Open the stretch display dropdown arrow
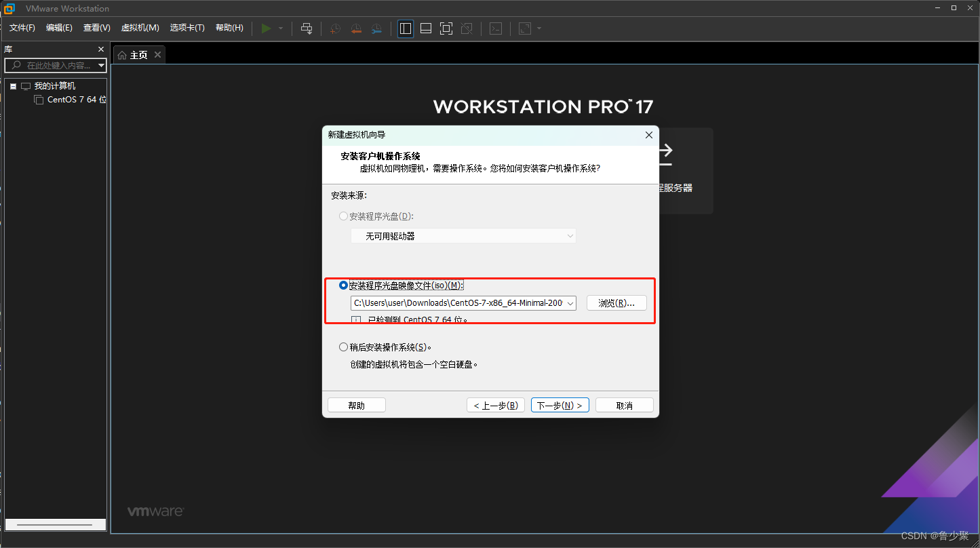The height and width of the screenshot is (548, 980). pyautogui.click(x=539, y=28)
